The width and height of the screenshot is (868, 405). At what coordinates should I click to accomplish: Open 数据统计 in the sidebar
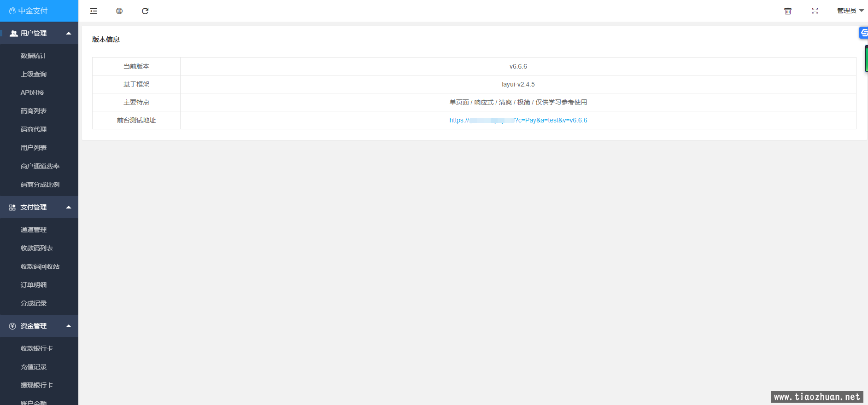tap(34, 56)
